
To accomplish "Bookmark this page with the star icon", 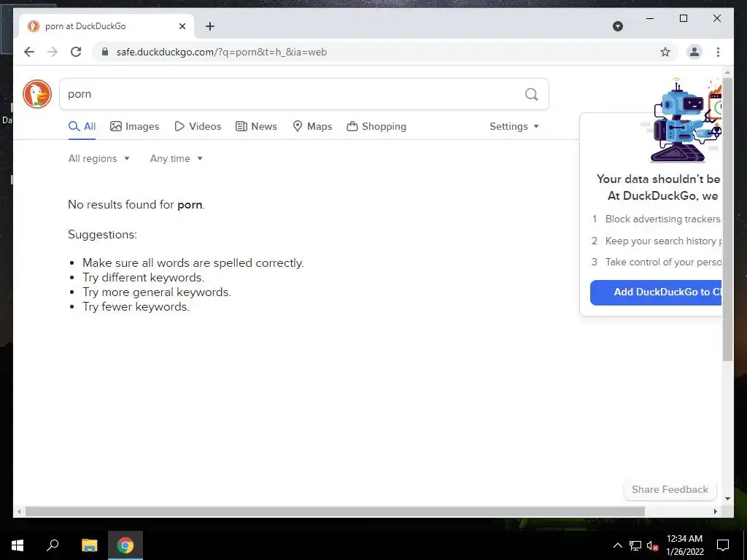I will [665, 52].
